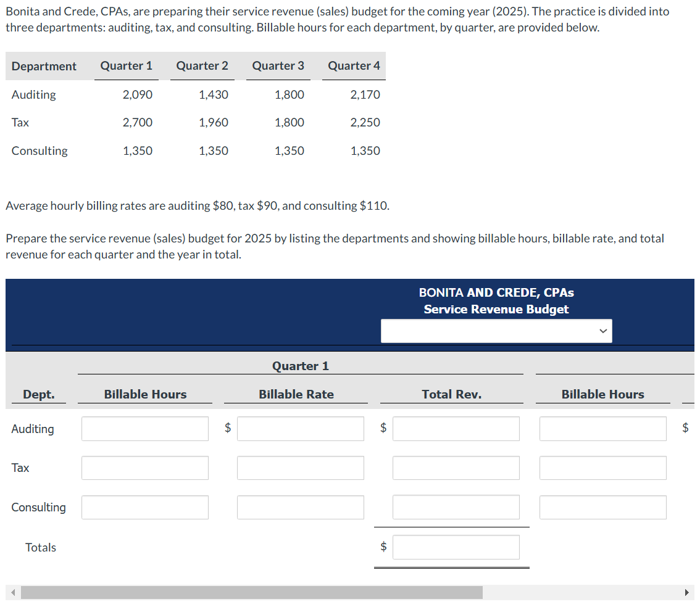700x607 pixels.
Task: Click Auditing Quarter 4 value 2,170
Action: [x=365, y=94]
